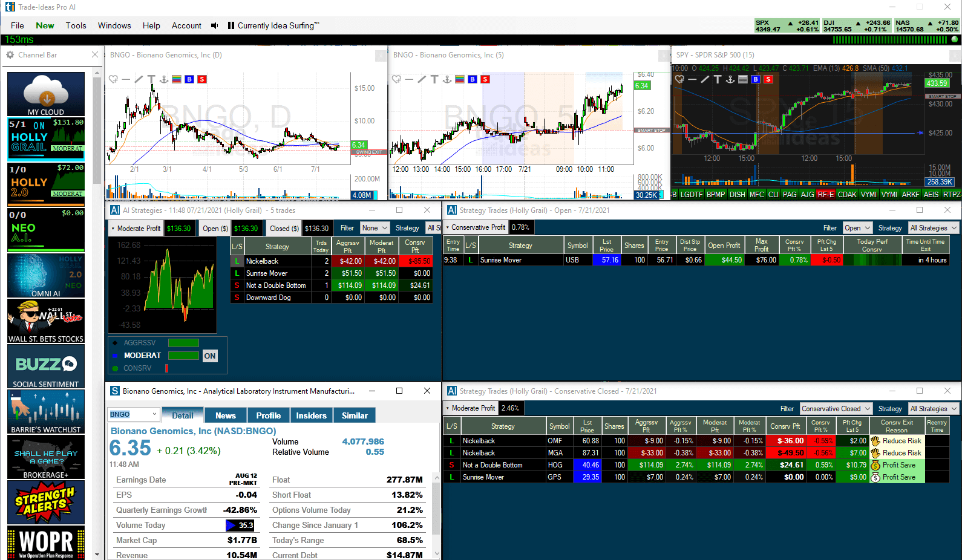
Task: Open the Windows menu
Action: (x=114, y=25)
